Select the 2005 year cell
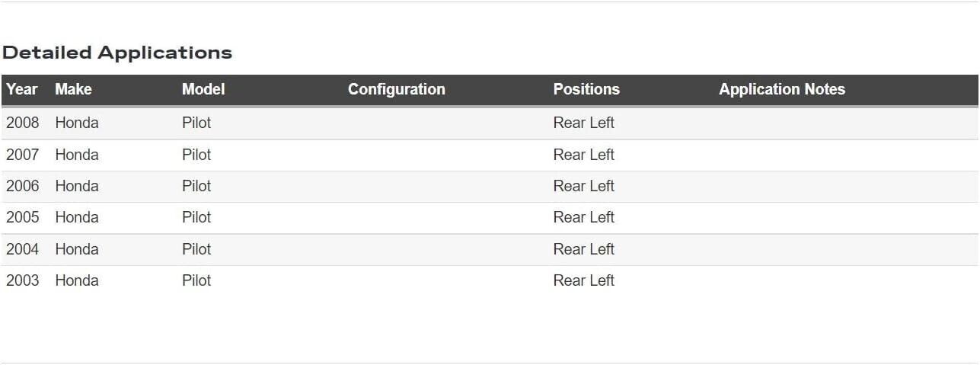Screen dimensions: 980x365 pyautogui.click(x=23, y=217)
